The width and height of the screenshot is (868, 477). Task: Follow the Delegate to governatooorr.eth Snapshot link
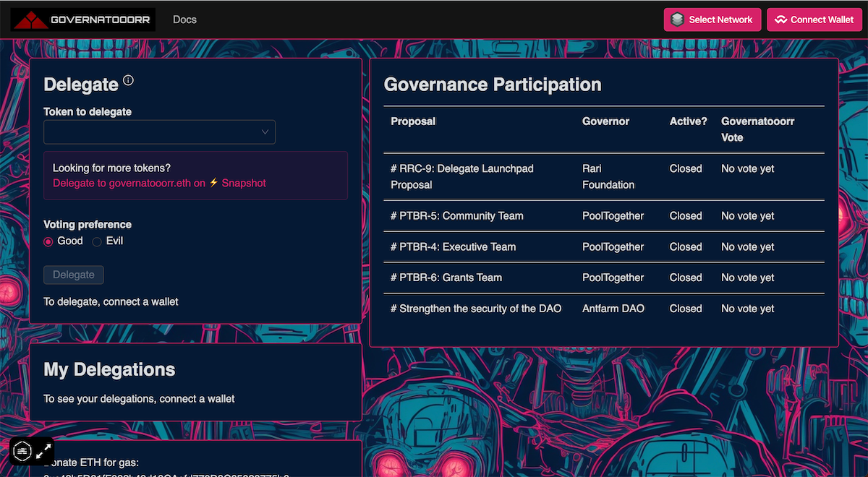pyautogui.click(x=145, y=183)
